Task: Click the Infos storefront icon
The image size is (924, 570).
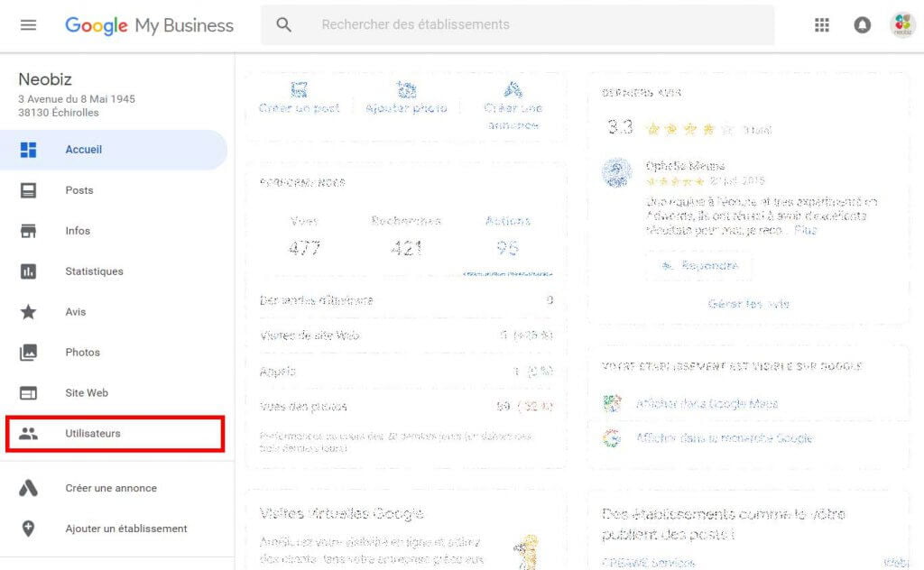Action: coord(28,231)
